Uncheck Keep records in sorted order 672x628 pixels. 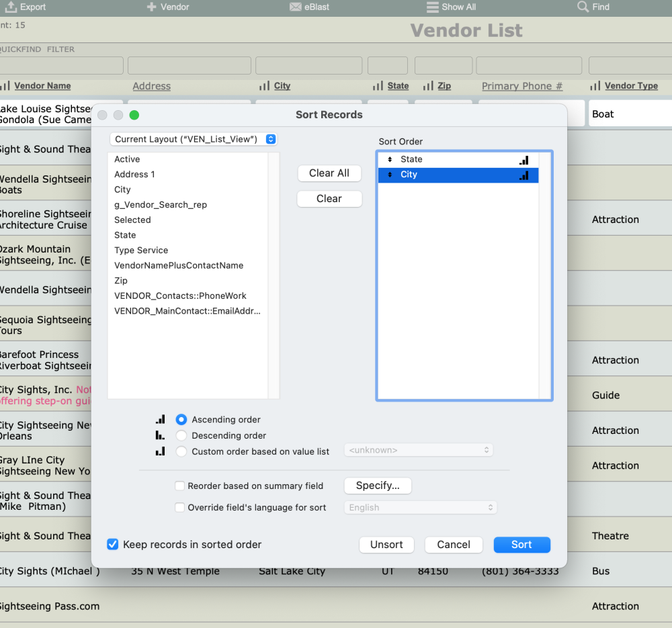click(x=113, y=545)
